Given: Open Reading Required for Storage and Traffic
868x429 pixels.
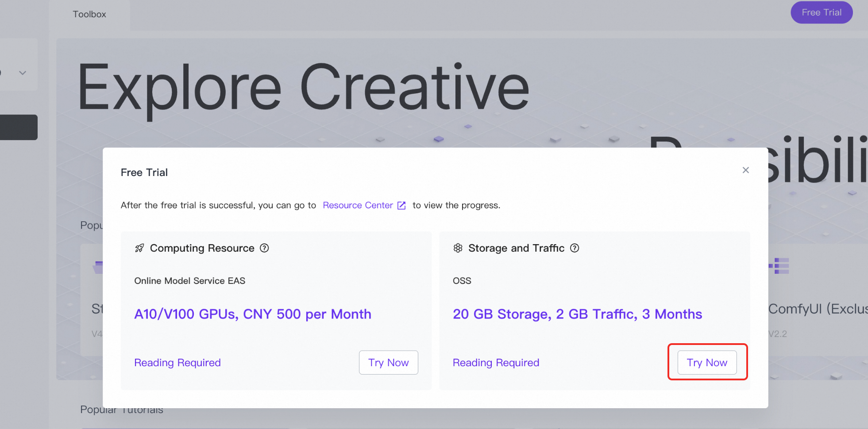Looking at the screenshot, I should [x=496, y=363].
